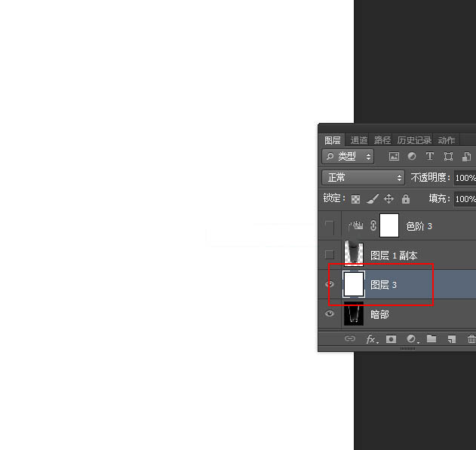Select the 历史记录 tab

(x=414, y=140)
